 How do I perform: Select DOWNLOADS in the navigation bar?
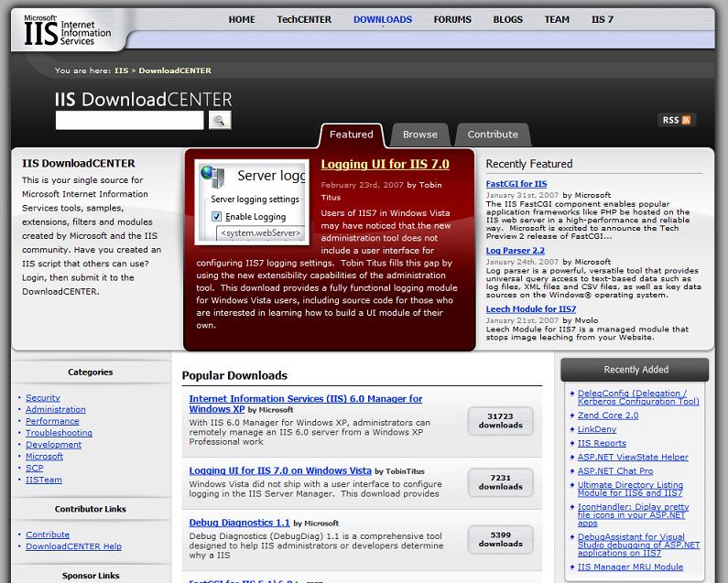coord(383,19)
